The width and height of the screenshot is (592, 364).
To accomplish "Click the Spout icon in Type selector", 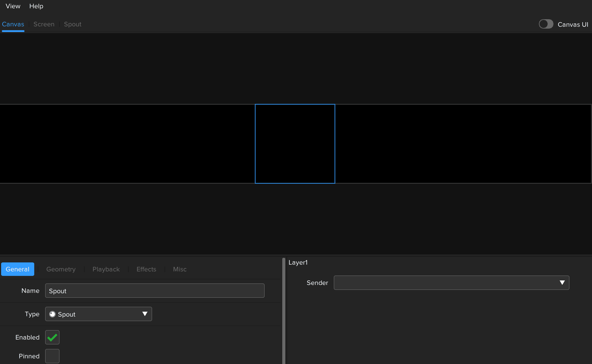I will (x=53, y=314).
